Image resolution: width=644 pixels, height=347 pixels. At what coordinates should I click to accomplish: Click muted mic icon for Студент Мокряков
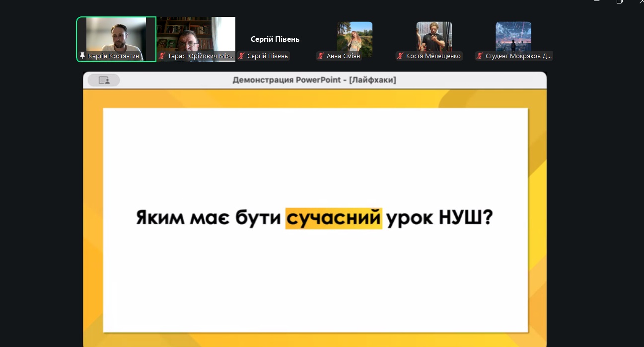tap(480, 56)
